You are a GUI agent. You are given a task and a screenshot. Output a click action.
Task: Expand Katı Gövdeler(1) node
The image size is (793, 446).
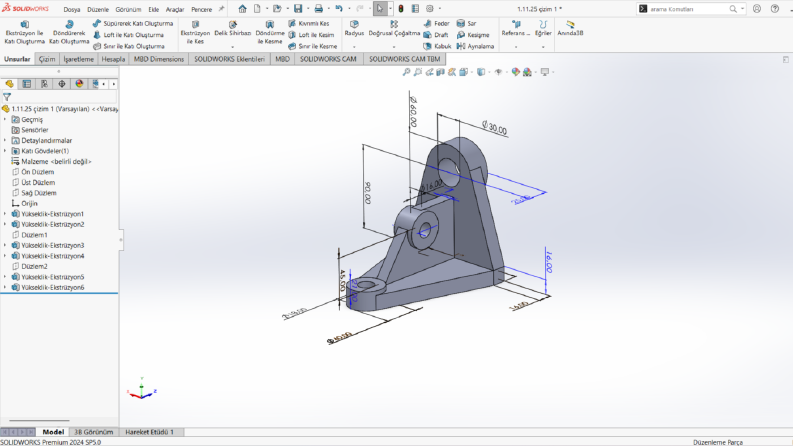[5, 151]
